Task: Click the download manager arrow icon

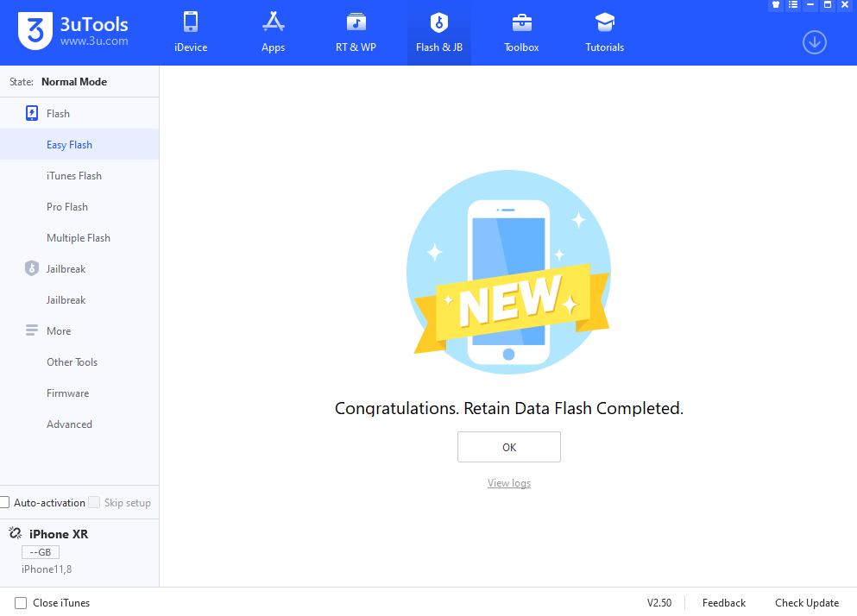Action: coord(814,42)
